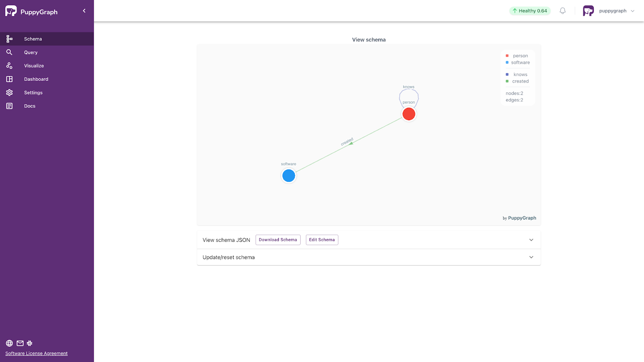Open the Docs page
The width and height of the screenshot is (644, 362).
coord(47,106)
